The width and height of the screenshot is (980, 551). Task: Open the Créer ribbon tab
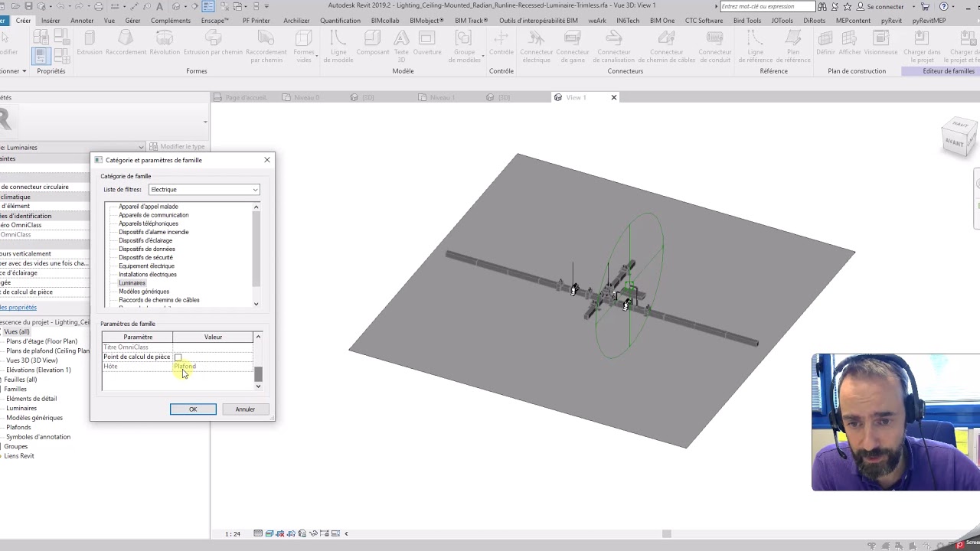click(x=23, y=21)
